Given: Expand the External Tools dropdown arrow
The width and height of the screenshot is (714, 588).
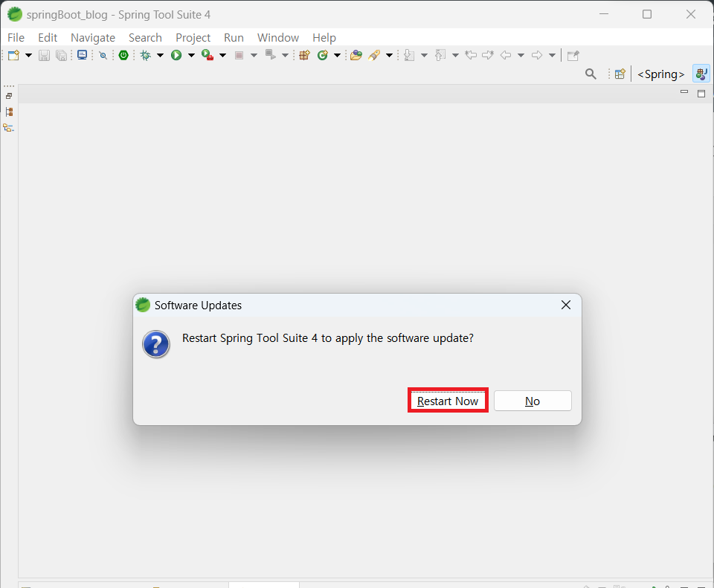Looking at the screenshot, I should click(222, 56).
